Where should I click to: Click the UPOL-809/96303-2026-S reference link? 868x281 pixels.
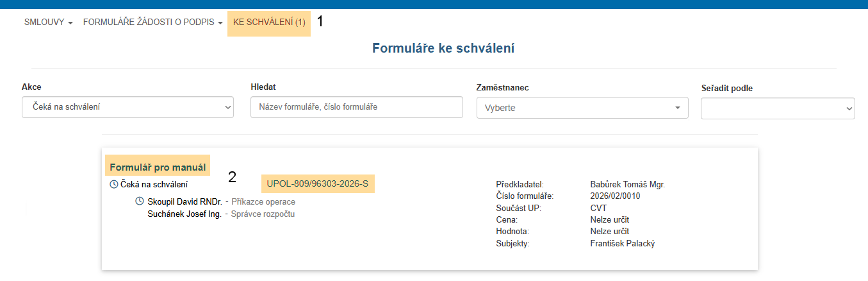tap(318, 184)
